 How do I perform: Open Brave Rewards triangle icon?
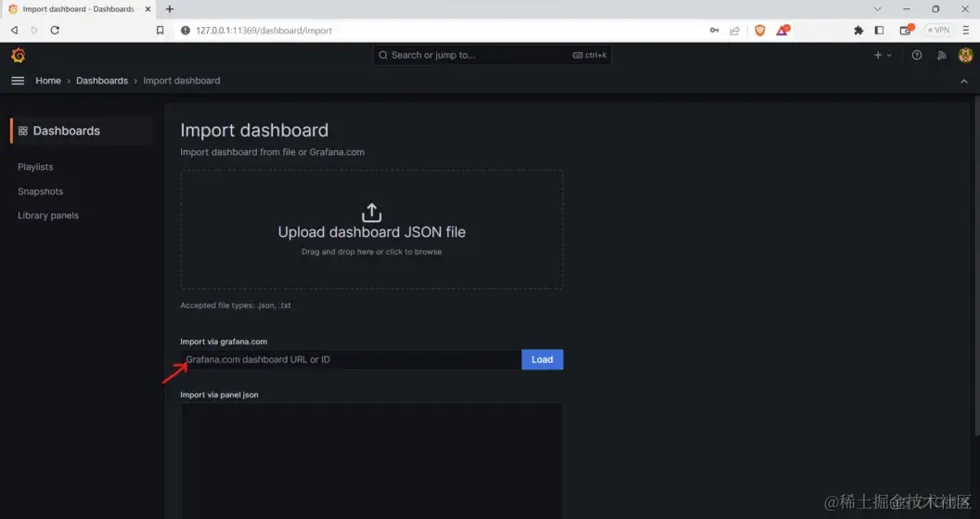click(782, 30)
